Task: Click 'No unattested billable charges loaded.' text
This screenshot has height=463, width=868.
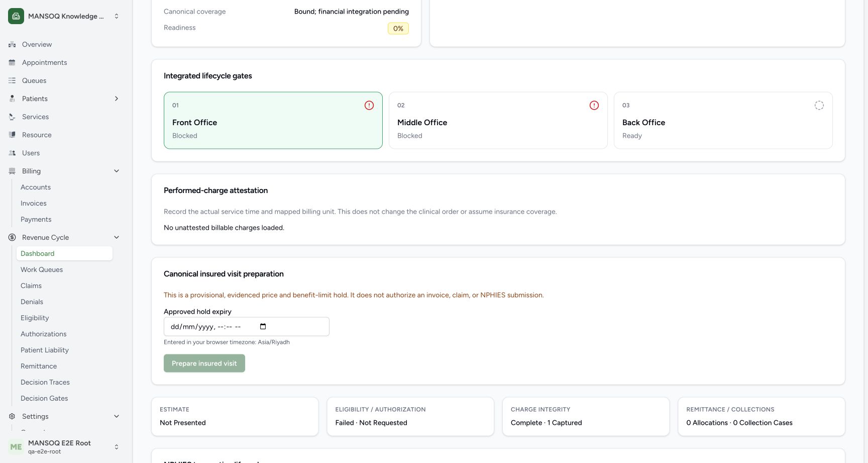Action: coord(224,228)
